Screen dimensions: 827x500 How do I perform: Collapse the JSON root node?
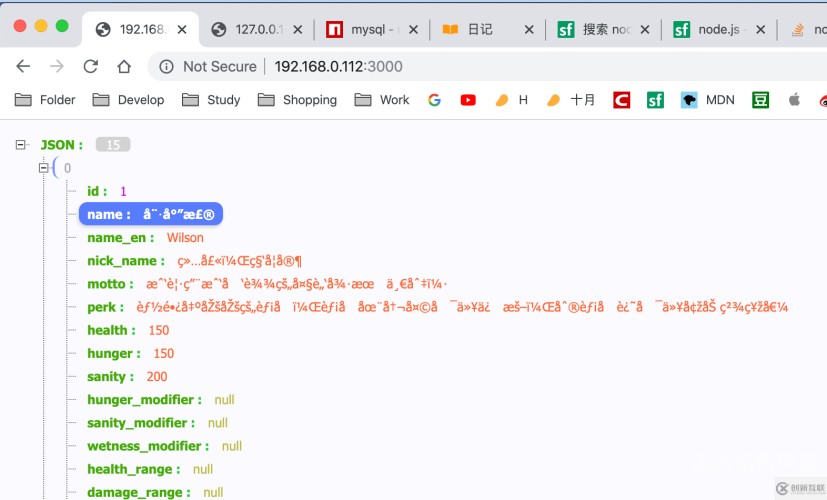pyautogui.click(x=21, y=145)
